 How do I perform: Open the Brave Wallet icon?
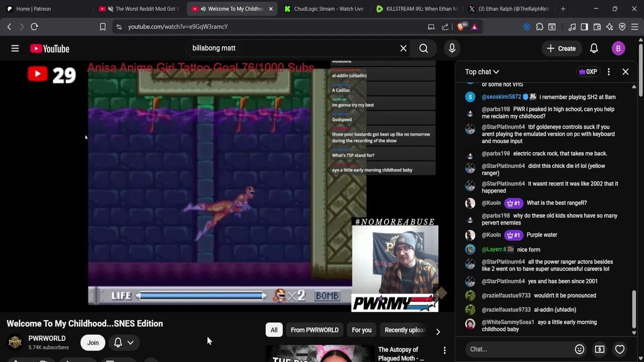[597, 27]
